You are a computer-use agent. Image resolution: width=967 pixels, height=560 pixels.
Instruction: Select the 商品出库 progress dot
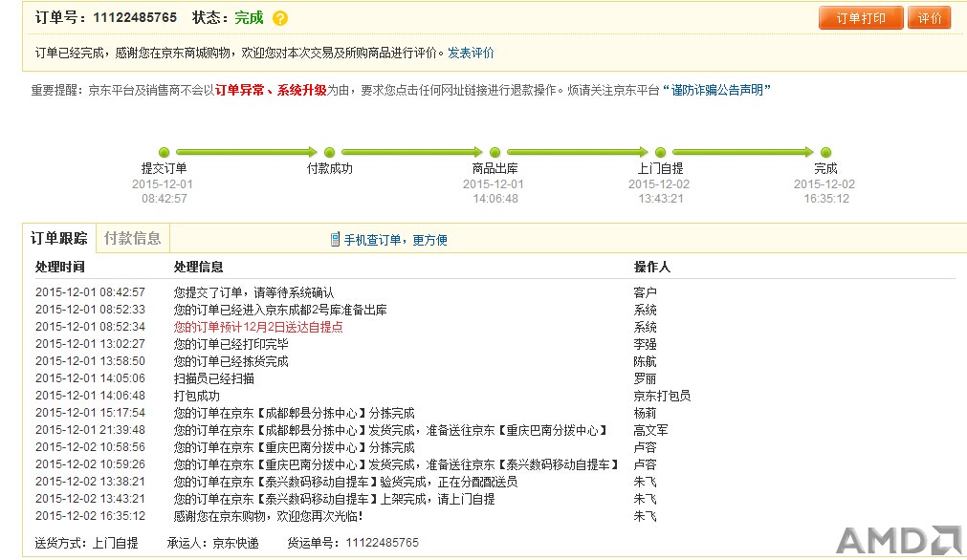494,152
